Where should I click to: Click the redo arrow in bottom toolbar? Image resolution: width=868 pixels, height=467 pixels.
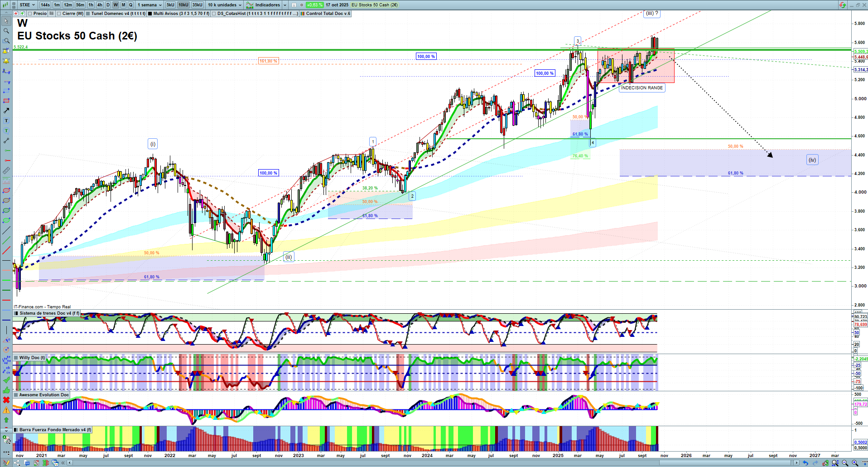click(x=815, y=463)
